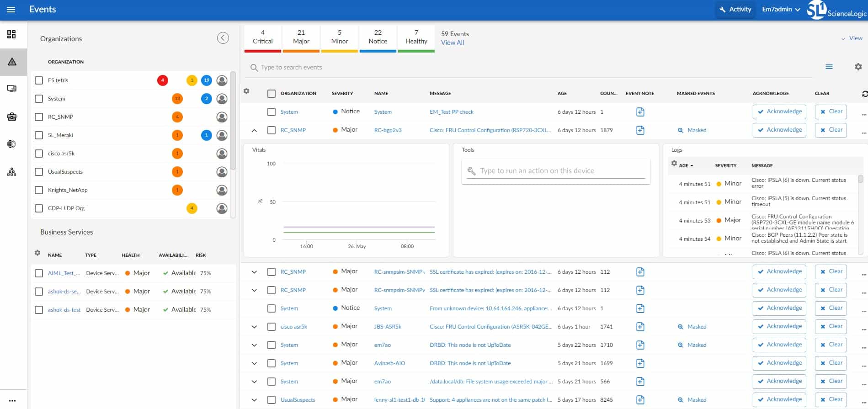Open the hamburger main menu
The width and height of the screenshot is (868, 409).
pos(11,10)
